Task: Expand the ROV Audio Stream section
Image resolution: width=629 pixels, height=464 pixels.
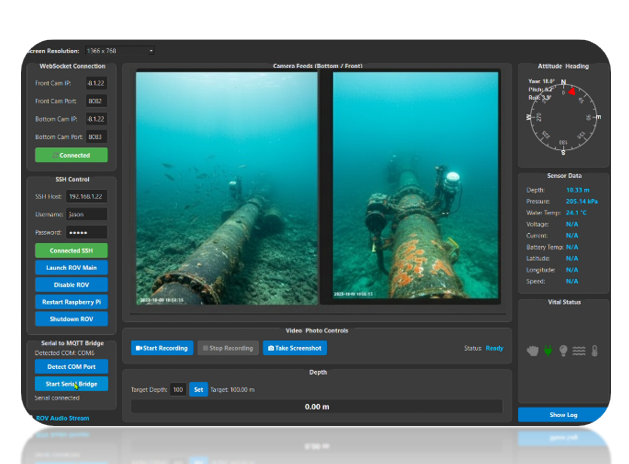Action: coord(63,418)
